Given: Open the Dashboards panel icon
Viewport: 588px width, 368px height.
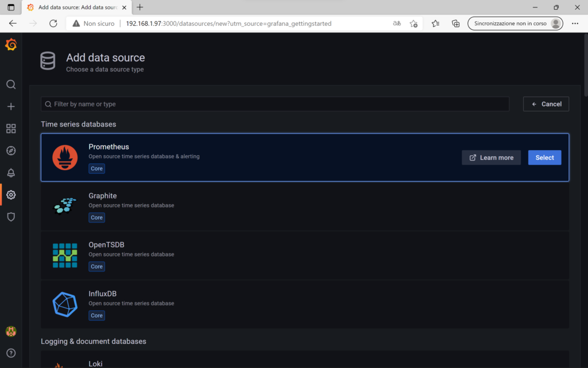Looking at the screenshot, I should tap(11, 128).
